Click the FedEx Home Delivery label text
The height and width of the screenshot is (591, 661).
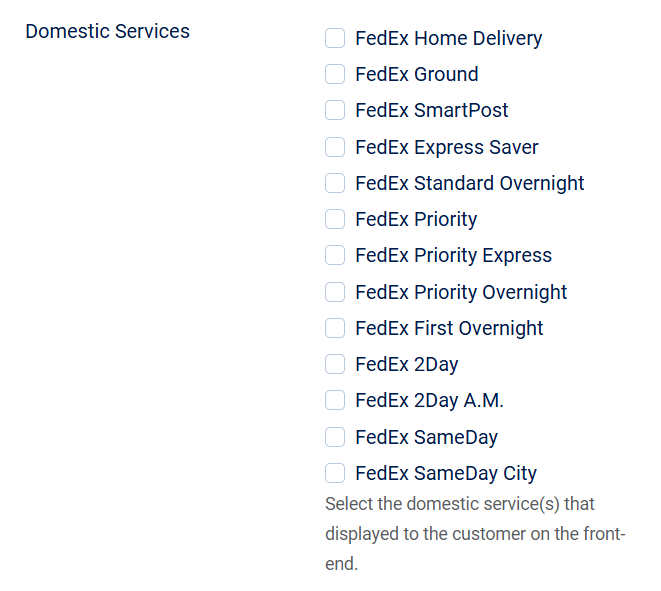point(448,39)
